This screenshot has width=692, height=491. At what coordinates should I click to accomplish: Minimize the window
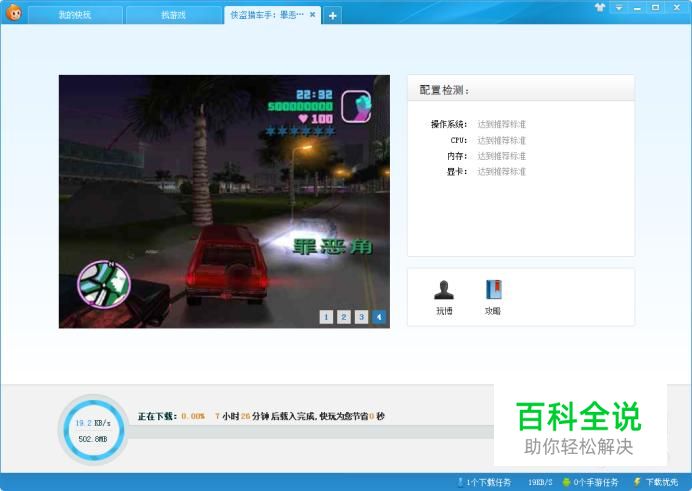click(x=637, y=8)
